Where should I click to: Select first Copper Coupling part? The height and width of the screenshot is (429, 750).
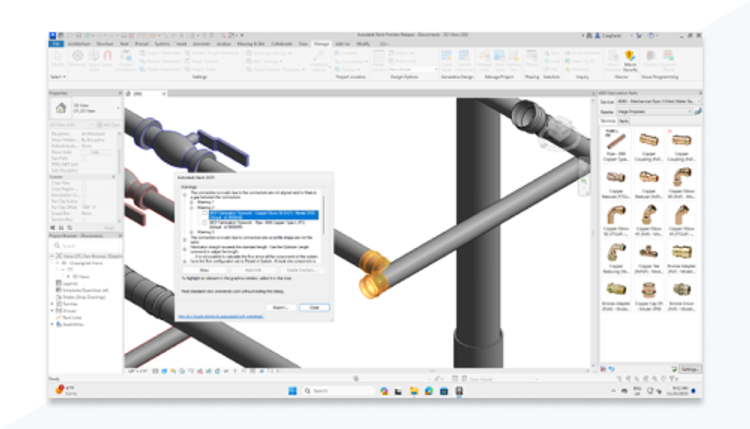(x=648, y=144)
